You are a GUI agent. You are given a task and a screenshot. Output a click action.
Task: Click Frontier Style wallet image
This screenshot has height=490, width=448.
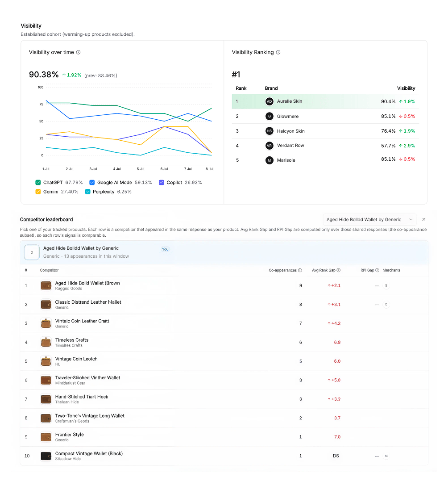(x=46, y=437)
